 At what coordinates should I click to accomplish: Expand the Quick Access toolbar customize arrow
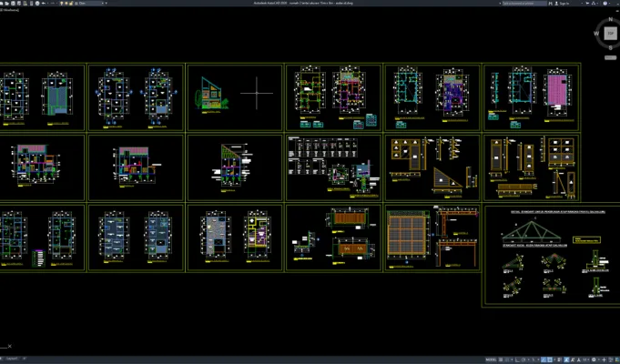pyautogui.click(x=107, y=3)
